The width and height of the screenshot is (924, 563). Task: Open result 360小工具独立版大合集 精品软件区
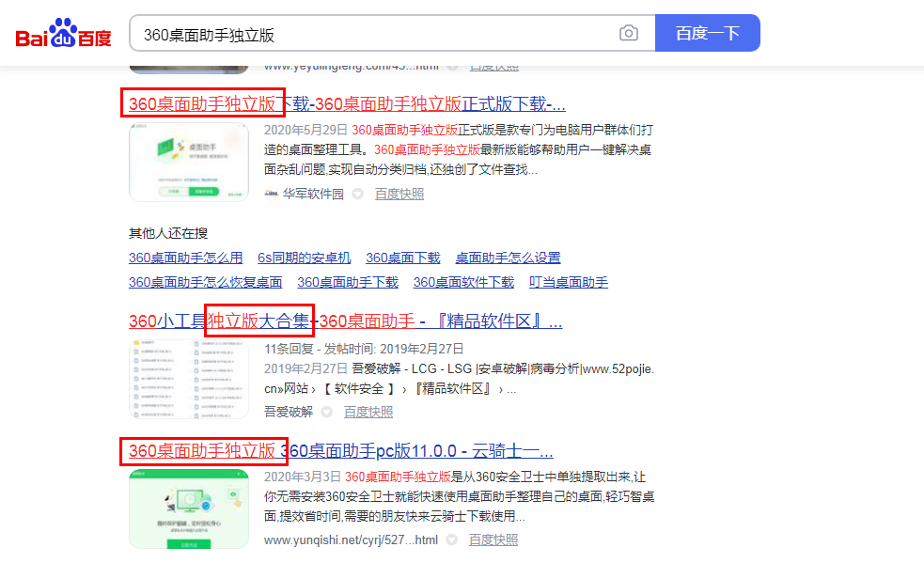345,321
